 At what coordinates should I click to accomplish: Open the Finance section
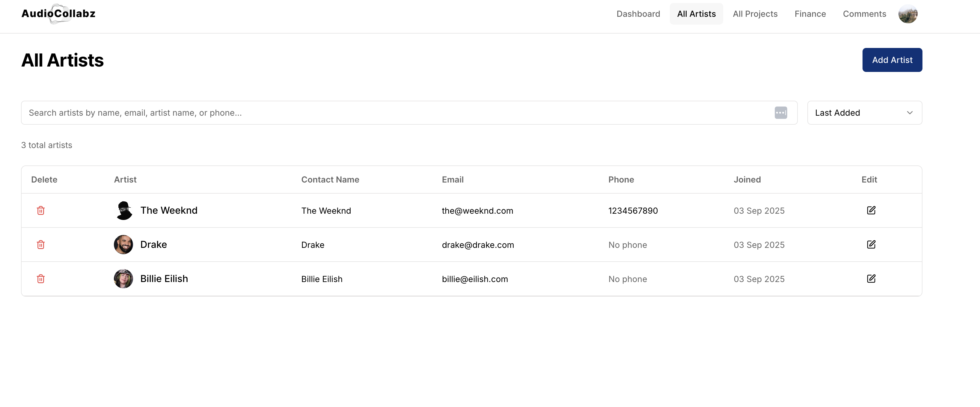[x=810, y=14]
